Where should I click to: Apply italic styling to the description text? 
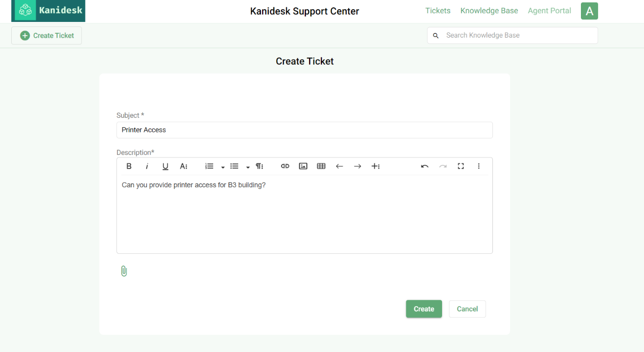147,166
